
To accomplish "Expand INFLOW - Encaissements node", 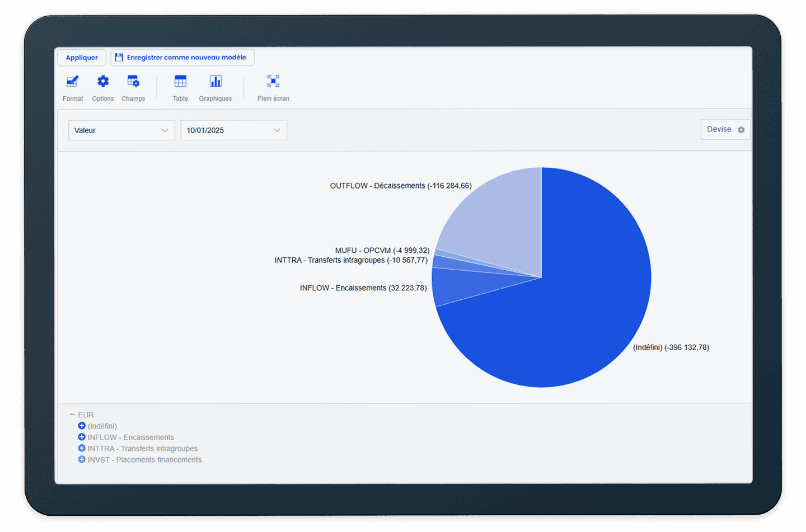I will [82, 437].
